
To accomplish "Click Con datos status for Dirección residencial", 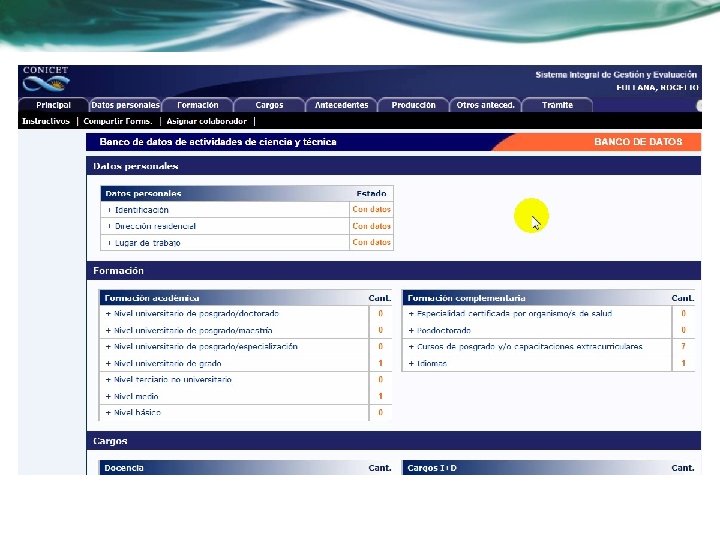I will point(371,226).
